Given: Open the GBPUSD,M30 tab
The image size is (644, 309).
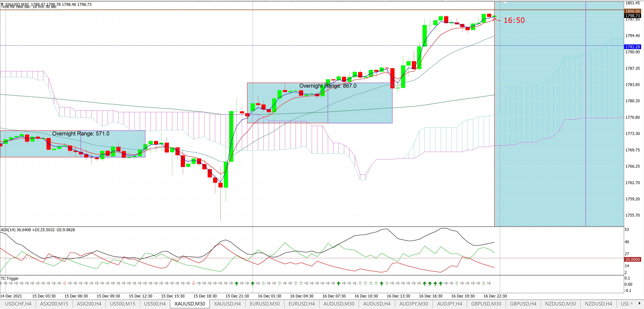Looking at the screenshot, I should (x=486, y=304).
